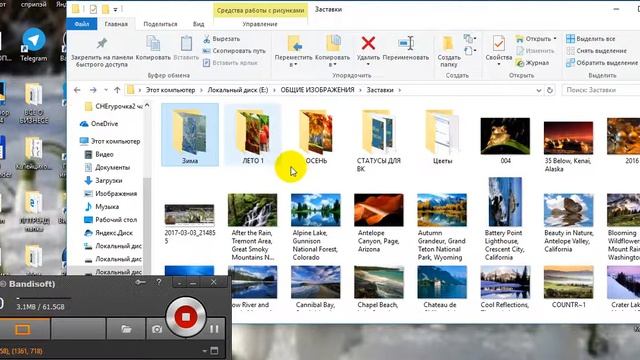The image size is (640, 360).
Task: Create new folder with Создать папку
Action: pos(449,51)
